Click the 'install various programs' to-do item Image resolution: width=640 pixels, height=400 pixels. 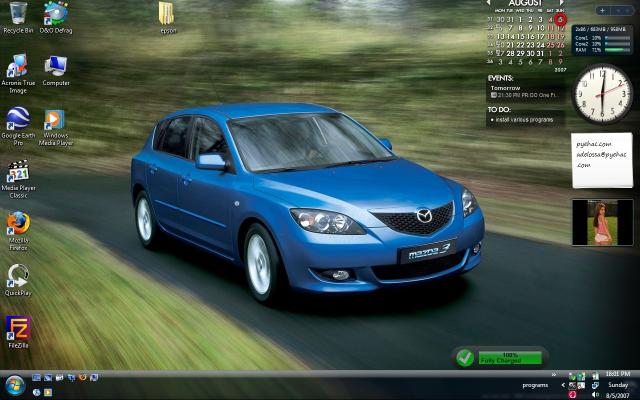(x=526, y=120)
